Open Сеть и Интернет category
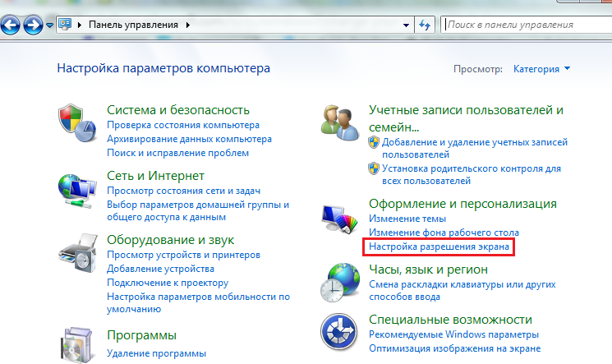 pyautogui.click(x=155, y=176)
